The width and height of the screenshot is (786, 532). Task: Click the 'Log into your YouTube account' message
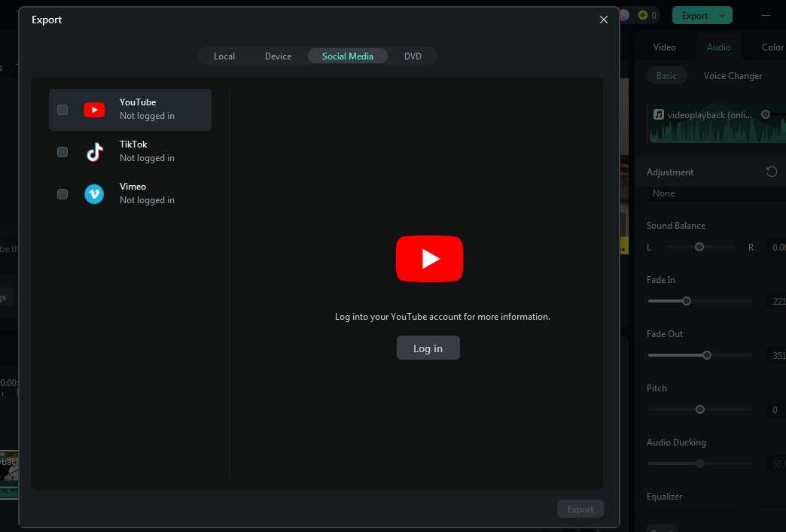click(443, 317)
